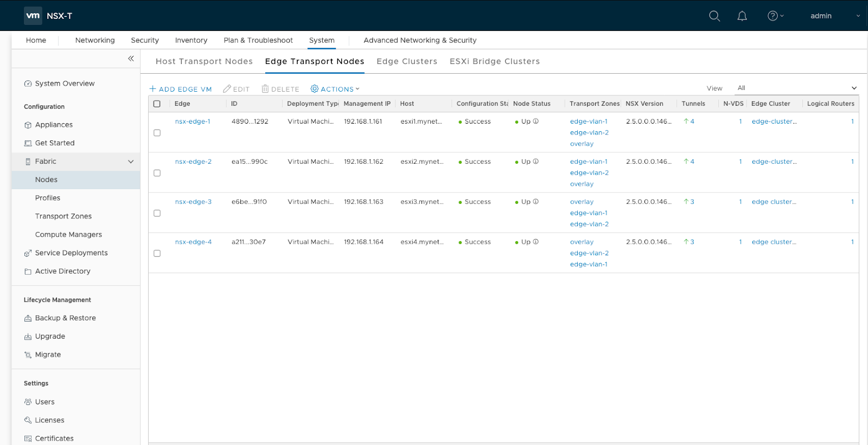Click the VMware NSX-T logo
868x445 pixels.
point(33,16)
